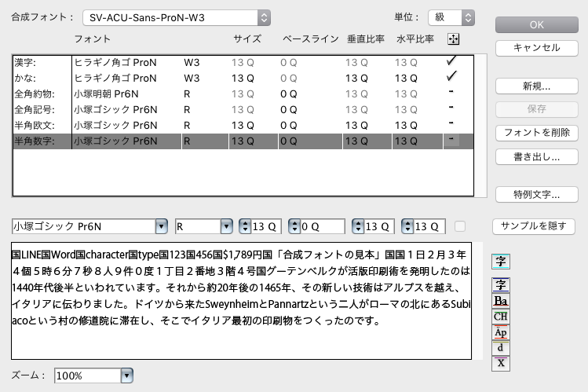Click 小塚明朝 Pr6N font cell
Image resolution: width=588 pixels, height=392 pixels.
click(107, 93)
